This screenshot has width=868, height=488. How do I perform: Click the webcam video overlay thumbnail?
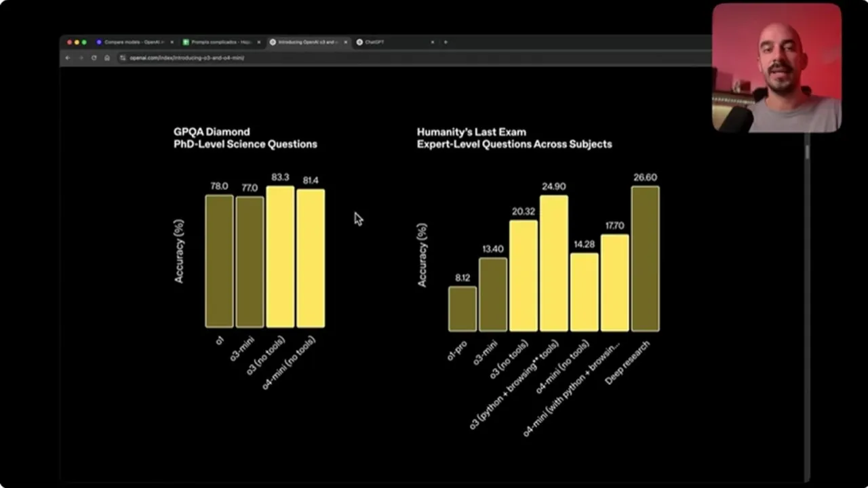click(776, 68)
